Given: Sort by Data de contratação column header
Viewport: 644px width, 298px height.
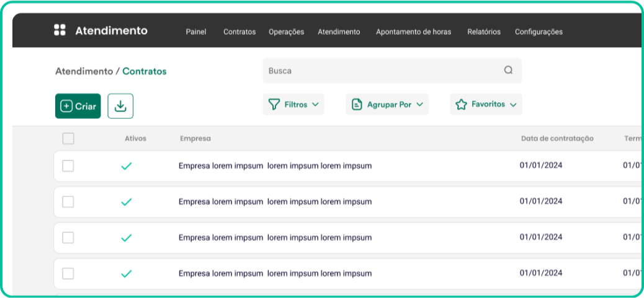Looking at the screenshot, I should click(x=557, y=139).
